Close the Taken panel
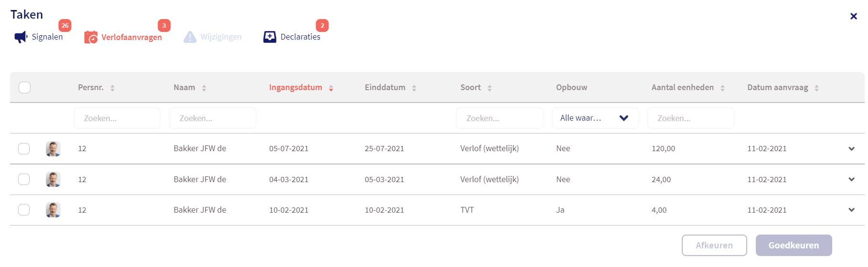The height and width of the screenshot is (267, 868). click(x=854, y=16)
